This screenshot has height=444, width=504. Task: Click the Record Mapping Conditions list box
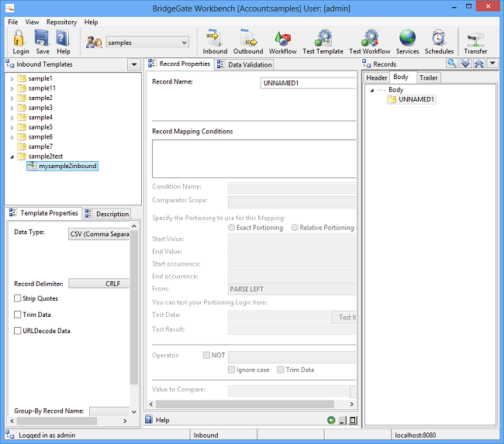click(x=254, y=159)
